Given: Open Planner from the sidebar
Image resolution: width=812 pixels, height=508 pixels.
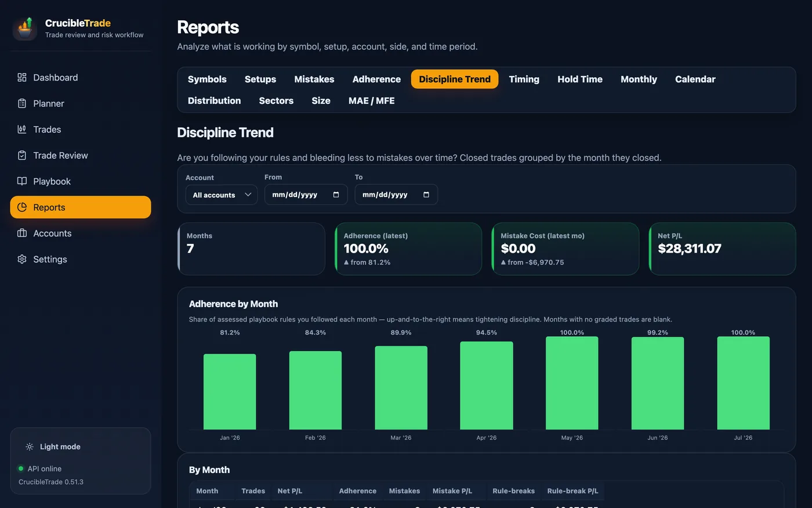Looking at the screenshot, I should coord(81,103).
